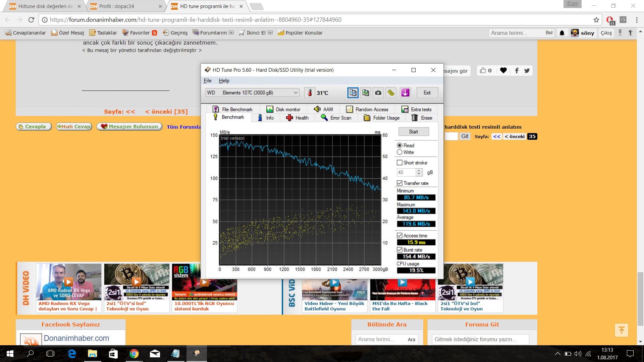The height and width of the screenshot is (362, 644).
Task: Show hidden system tray icons chevron
Action: tap(557, 354)
